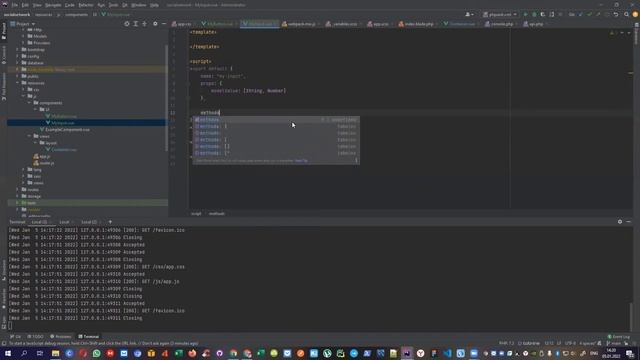Choose first 'methods' autocomplete suggestion

point(276,120)
